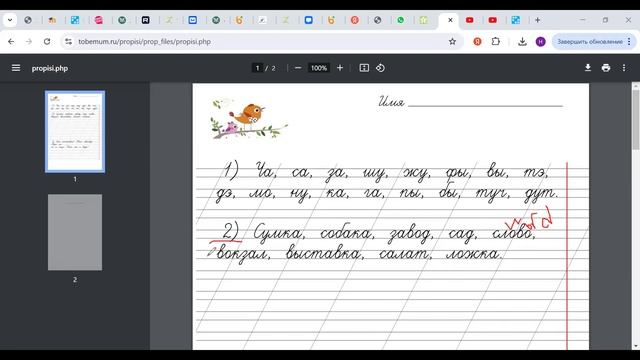Open the browser downloads panel
This screenshot has width=640, height=360.
tap(522, 41)
